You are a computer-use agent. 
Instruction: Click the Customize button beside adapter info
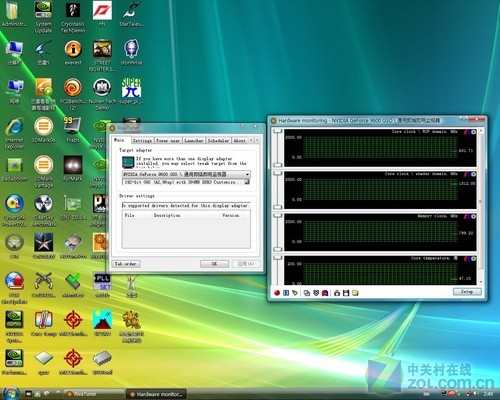click(247, 182)
